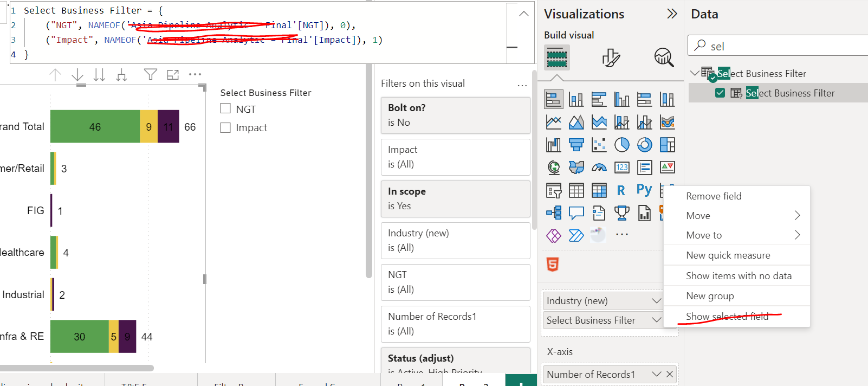Viewport: 868px width, 386px height.
Task: Select the matrix visual
Action: [x=599, y=190]
